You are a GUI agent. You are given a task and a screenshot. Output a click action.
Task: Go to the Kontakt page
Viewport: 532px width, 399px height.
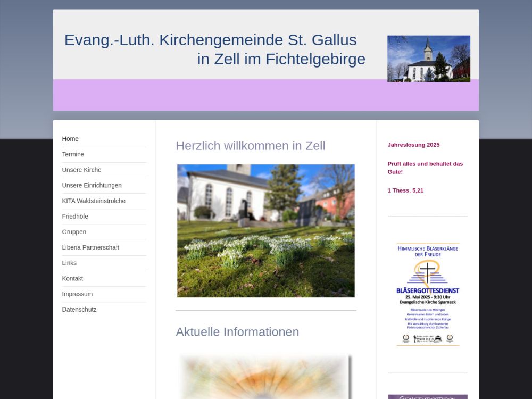click(72, 278)
